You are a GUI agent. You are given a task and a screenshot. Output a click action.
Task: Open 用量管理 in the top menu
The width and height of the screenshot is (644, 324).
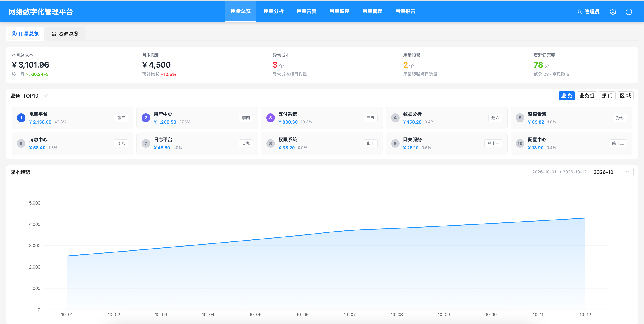click(x=372, y=11)
